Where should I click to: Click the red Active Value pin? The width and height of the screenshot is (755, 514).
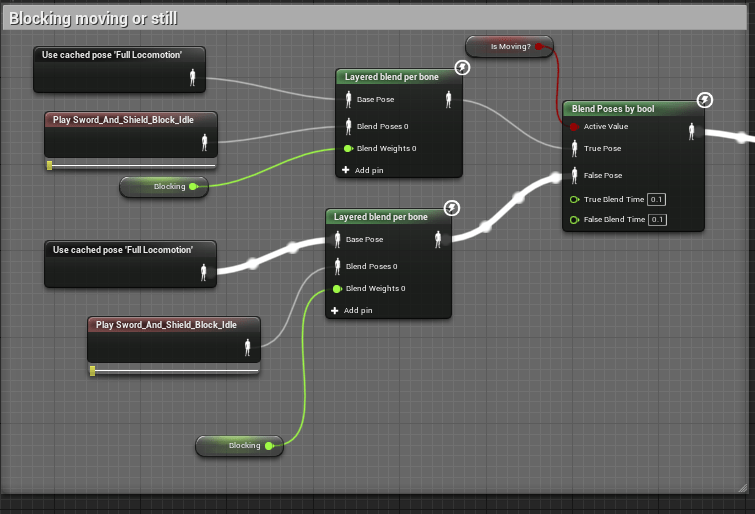click(x=574, y=127)
